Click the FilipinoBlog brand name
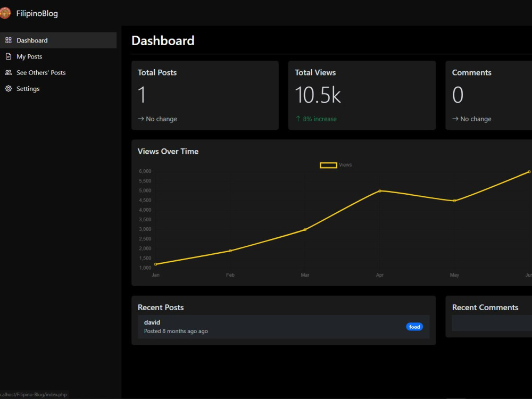This screenshot has width=532, height=399. (x=37, y=14)
